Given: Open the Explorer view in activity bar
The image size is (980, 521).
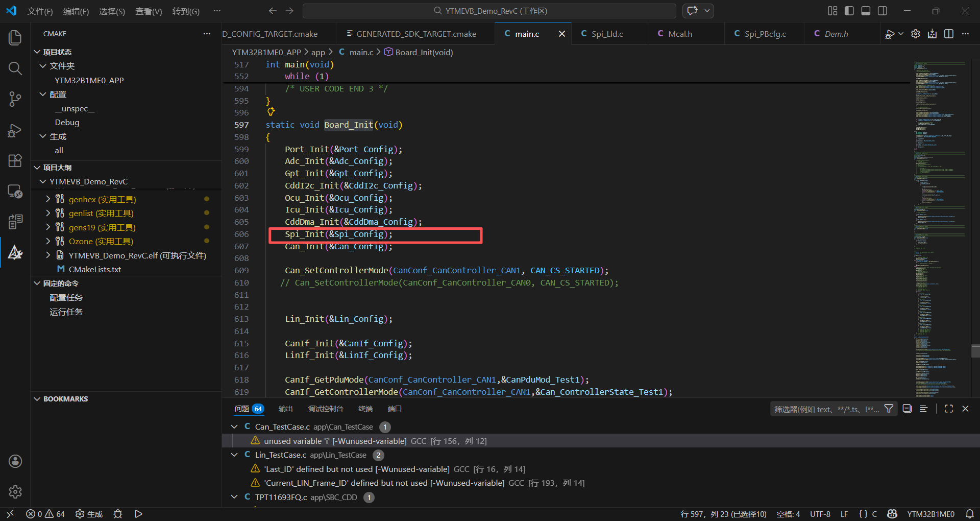Looking at the screenshot, I should click(15, 37).
